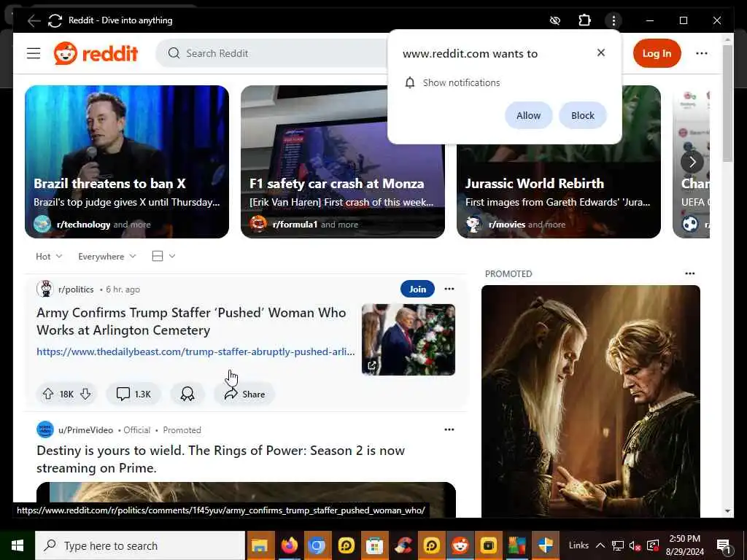The width and height of the screenshot is (747, 560).
Task: Give an award to the r/politics post
Action: point(187,394)
